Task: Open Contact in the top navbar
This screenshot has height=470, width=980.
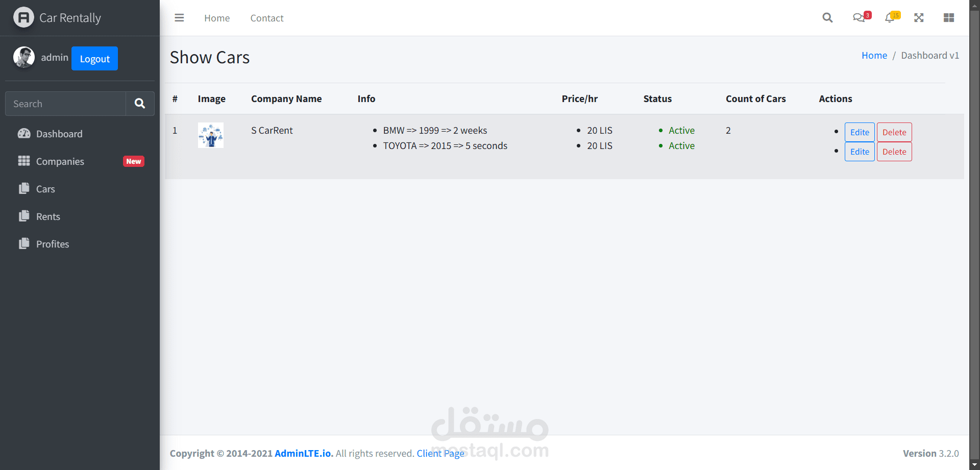Action: coord(267,18)
